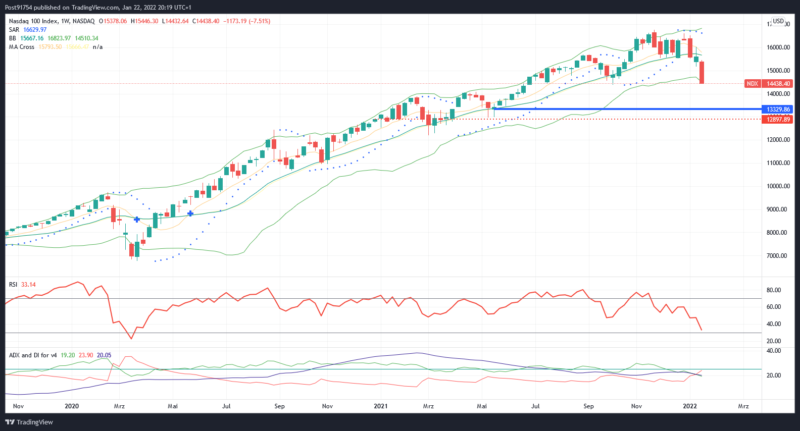The width and height of the screenshot is (800, 431).
Task: Select the MA Cross indicator legend
Action: pos(23,48)
